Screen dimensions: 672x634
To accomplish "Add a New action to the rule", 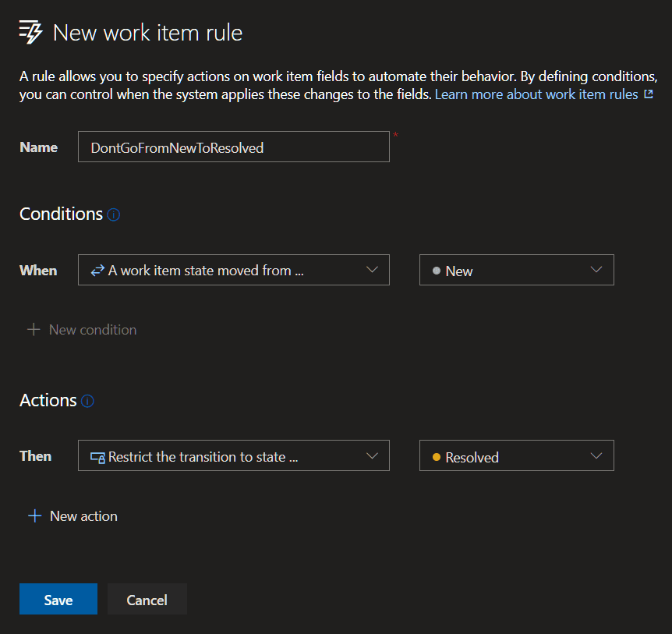I will 83,516.
